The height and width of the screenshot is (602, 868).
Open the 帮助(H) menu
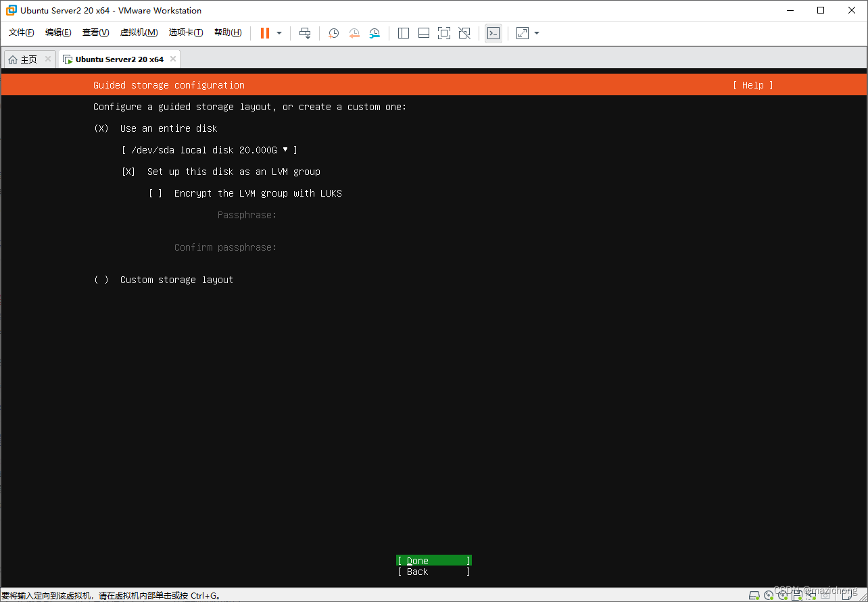pos(228,32)
